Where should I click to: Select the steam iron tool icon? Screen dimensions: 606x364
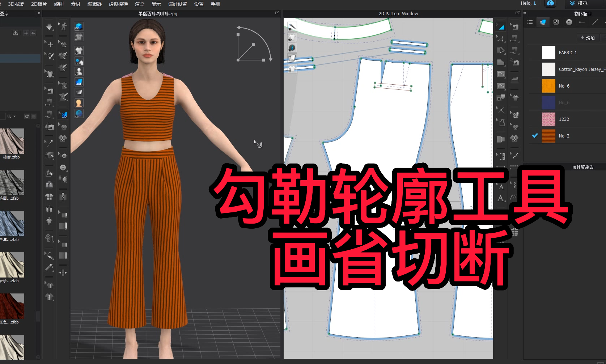click(514, 79)
